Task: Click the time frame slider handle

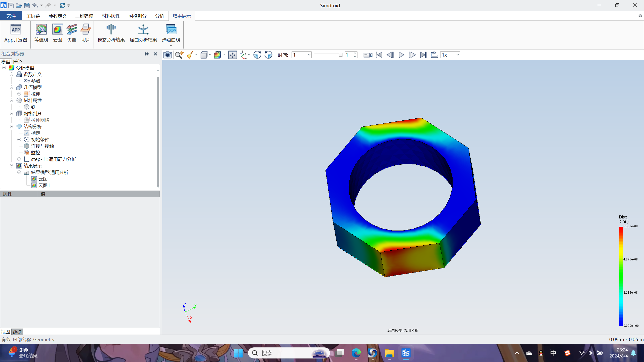Action: point(340,55)
